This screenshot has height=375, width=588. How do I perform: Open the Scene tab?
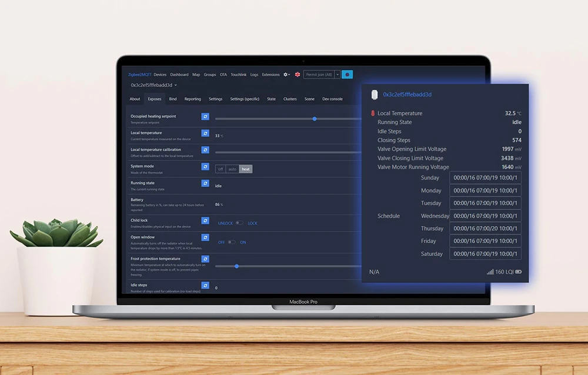(309, 99)
